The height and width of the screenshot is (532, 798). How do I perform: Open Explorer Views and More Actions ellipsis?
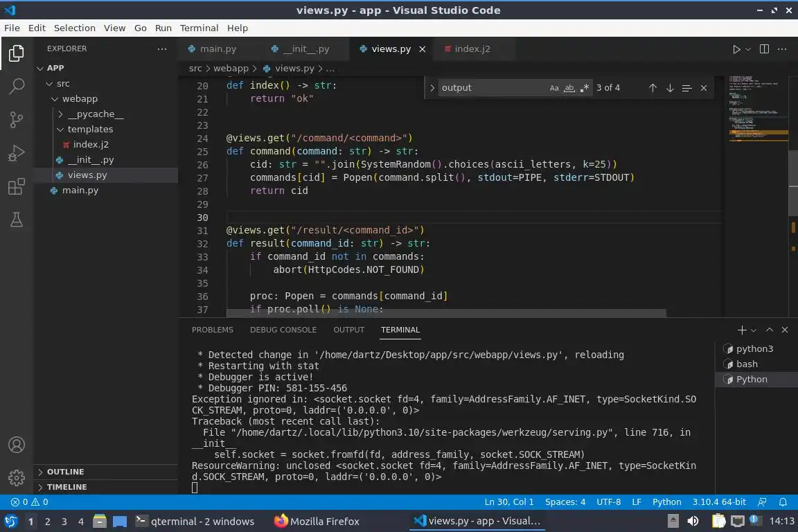click(162, 49)
